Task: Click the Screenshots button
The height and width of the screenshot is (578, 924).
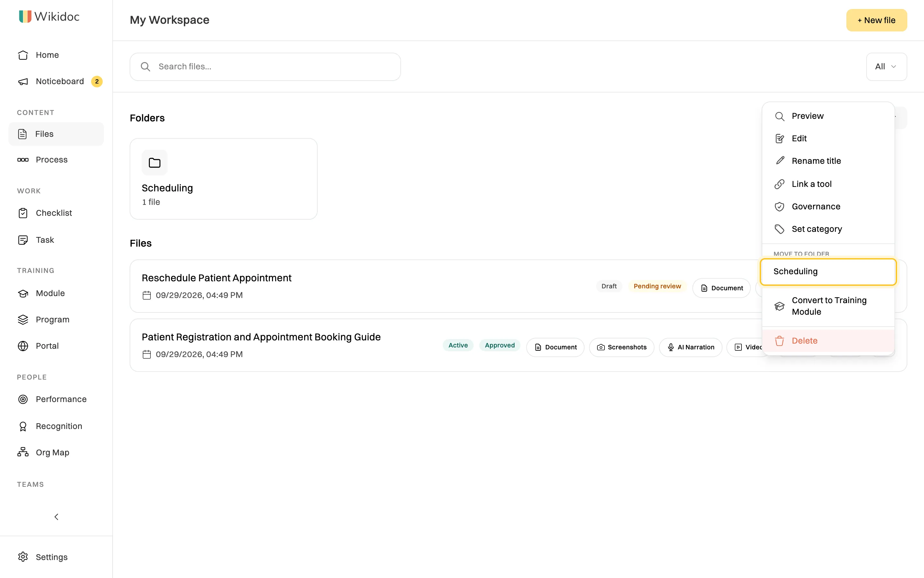Action: (x=621, y=347)
